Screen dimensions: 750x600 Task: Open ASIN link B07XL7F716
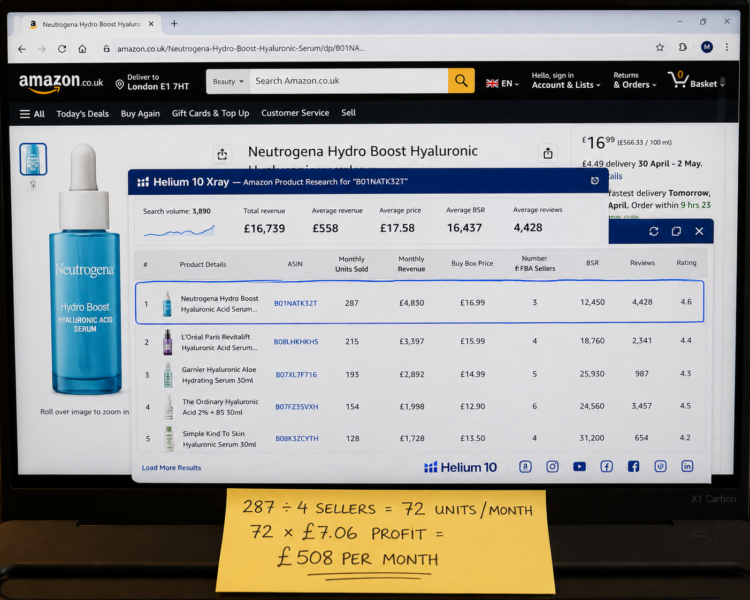coord(296,375)
